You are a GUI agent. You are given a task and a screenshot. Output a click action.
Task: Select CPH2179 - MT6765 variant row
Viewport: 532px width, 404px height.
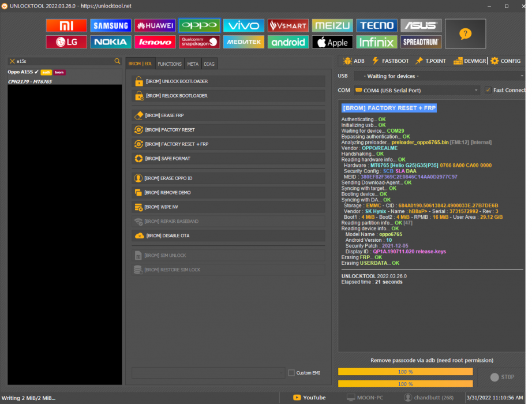tap(65, 81)
